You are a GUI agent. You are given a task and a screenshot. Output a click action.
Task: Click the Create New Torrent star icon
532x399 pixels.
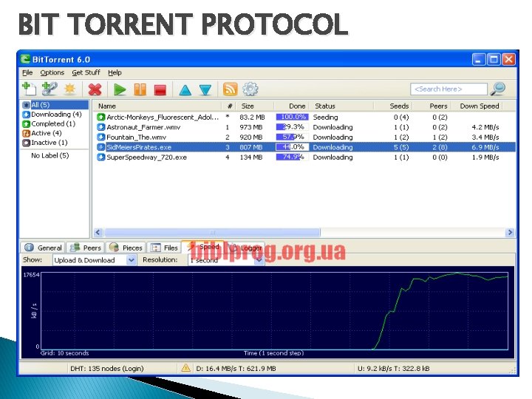(70, 89)
